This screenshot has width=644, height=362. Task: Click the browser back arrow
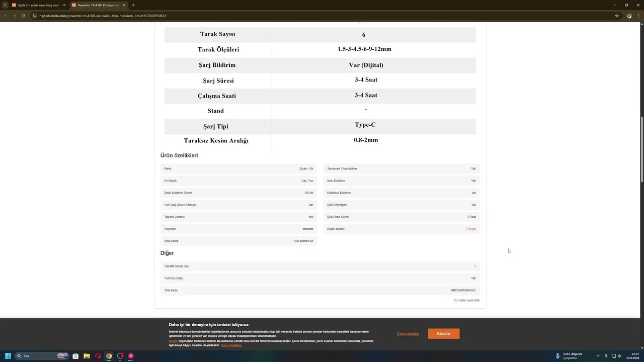(x=6, y=16)
